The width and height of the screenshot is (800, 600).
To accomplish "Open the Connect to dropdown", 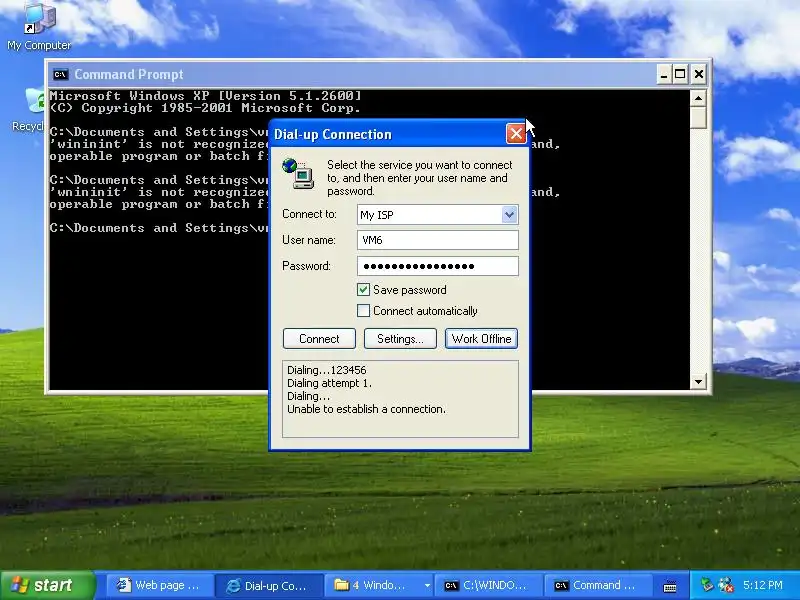I will coord(509,215).
